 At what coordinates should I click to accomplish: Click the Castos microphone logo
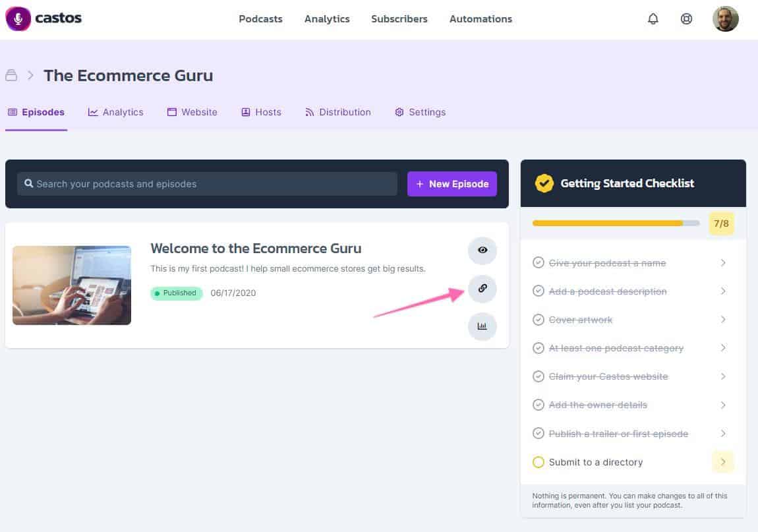point(18,18)
